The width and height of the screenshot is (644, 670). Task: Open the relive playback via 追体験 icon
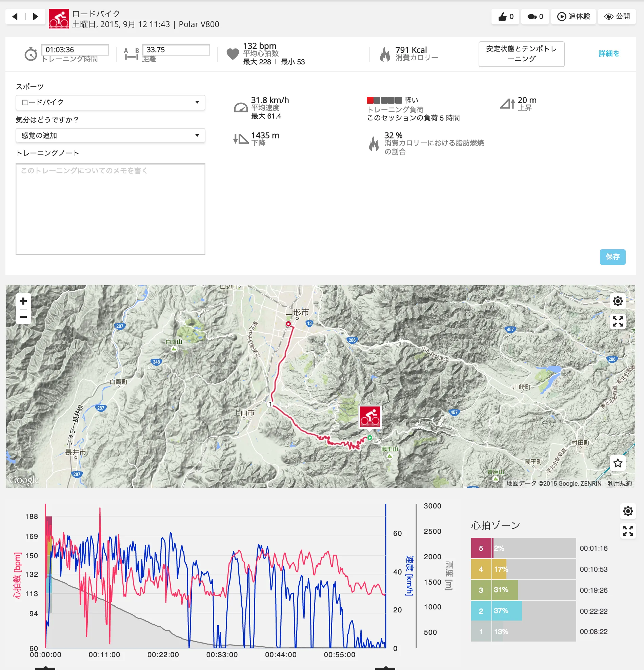562,16
